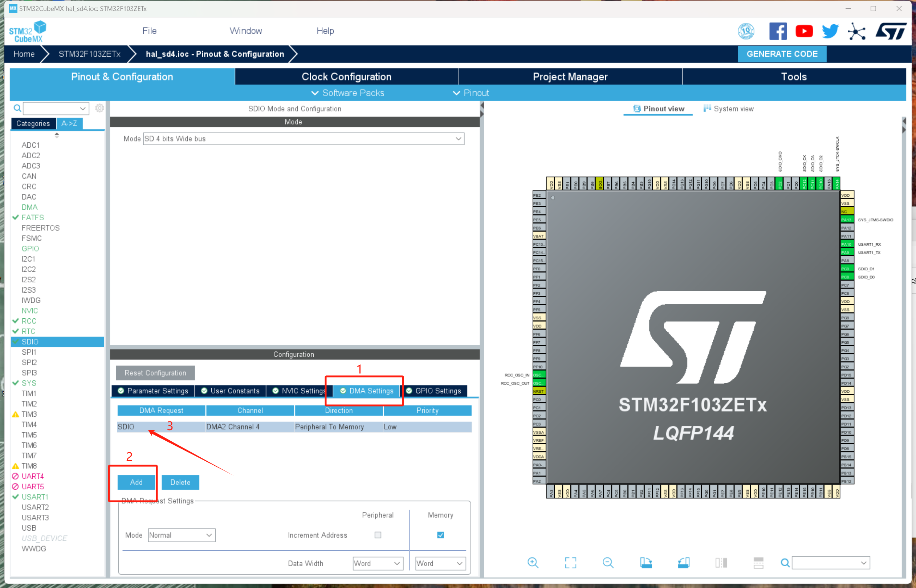Open the SDIO Mode dropdown
The height and width of the screenshot is (588, 916).
[x=304, y=139]
